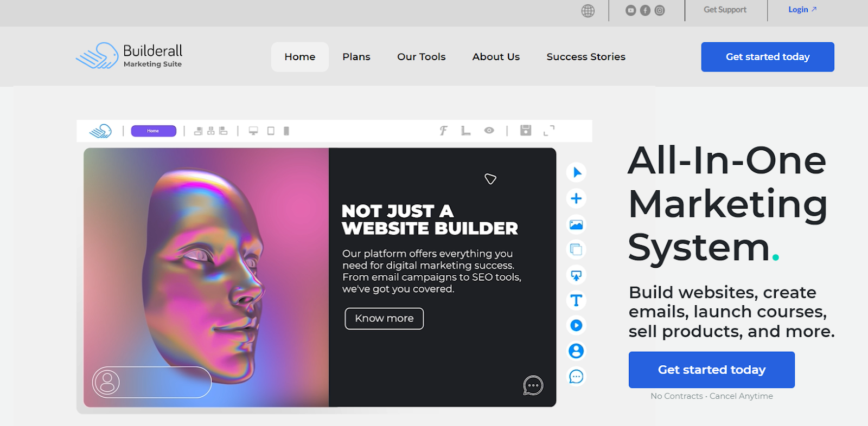Click the No Contracts · Cancel Anytime text
The height and width of the screenshot is (426, 868).
pos(712,396)
